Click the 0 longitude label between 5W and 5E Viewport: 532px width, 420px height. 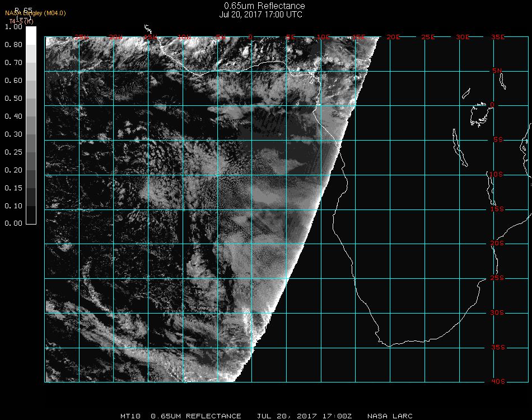point(250,37)
